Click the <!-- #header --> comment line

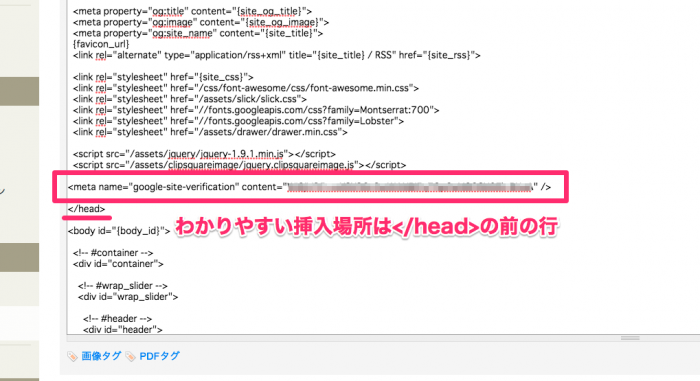tap(117, 319)
